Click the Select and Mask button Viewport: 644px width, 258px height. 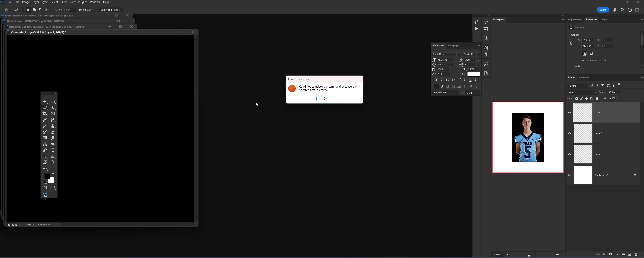coord(110,10)
